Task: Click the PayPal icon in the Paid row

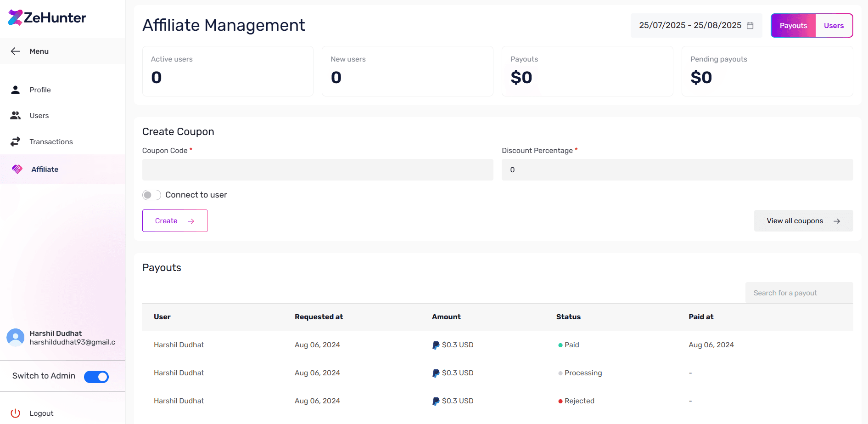Action: tap(436, 345)
